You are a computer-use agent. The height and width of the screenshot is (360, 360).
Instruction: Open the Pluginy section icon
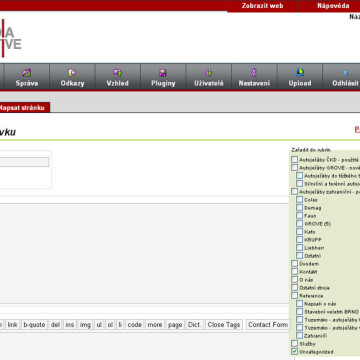(x=163, y=73)
